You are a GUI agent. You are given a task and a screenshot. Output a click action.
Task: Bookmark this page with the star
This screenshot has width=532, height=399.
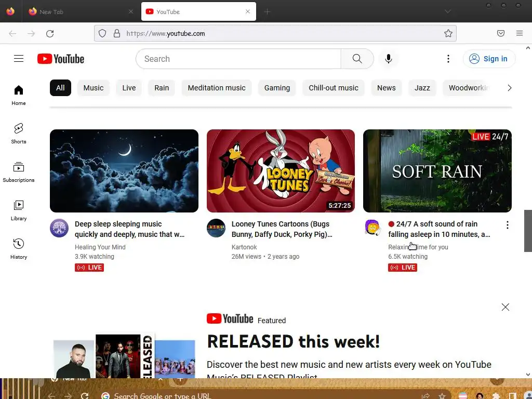pyautogui.click(x=448, y=33)
